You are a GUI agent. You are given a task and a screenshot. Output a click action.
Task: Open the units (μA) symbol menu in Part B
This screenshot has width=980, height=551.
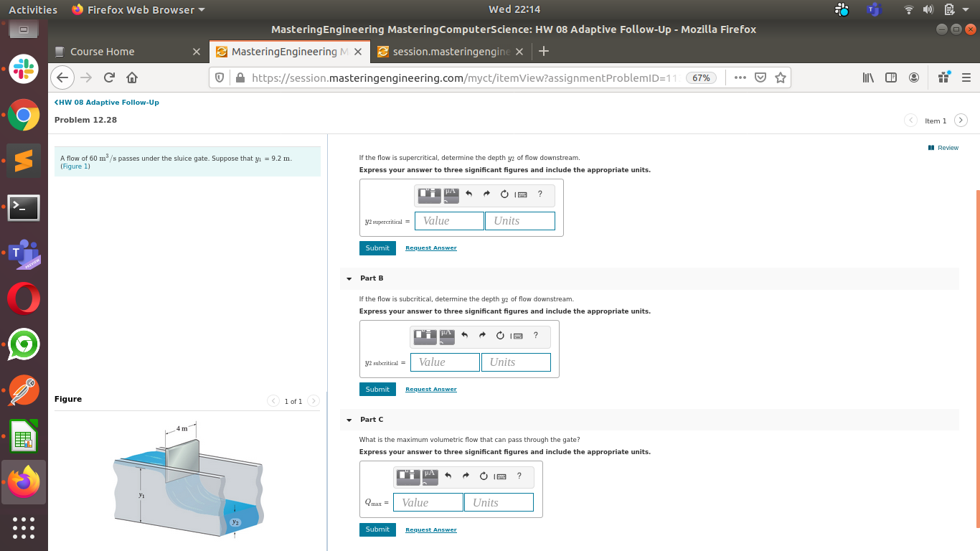click(446, 336)
